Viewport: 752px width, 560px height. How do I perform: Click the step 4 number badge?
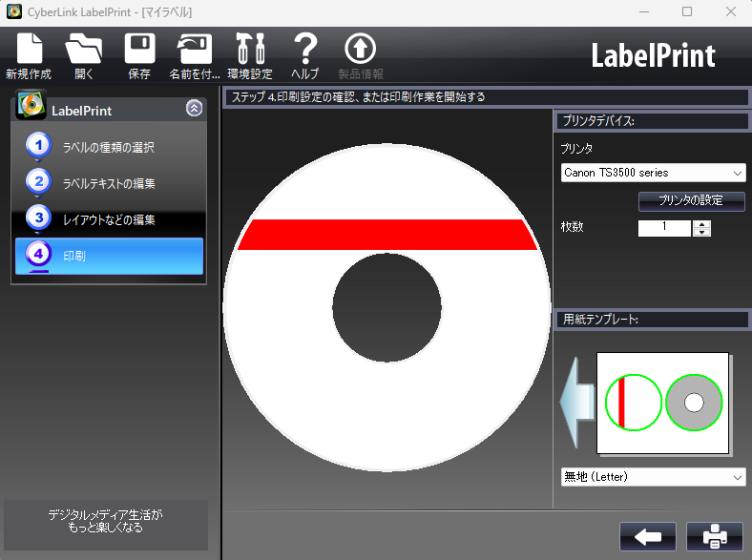[38, 254]
